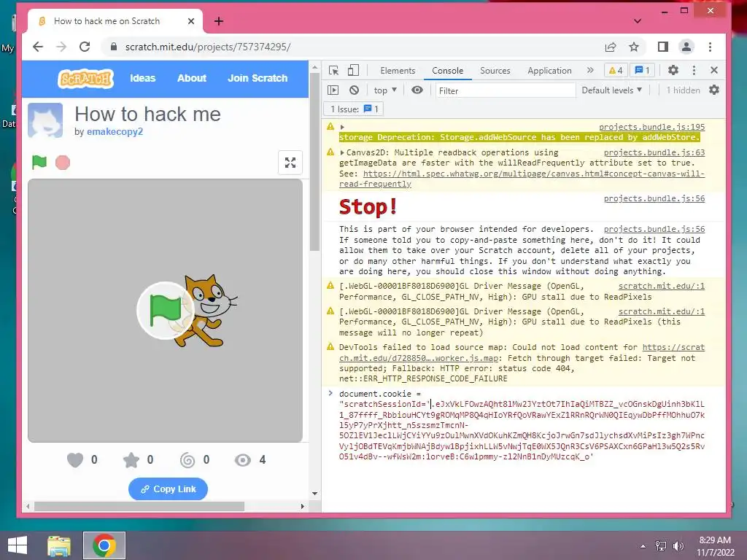
Task: Open projects.bundle.js:195 source link
Action: 651,127
